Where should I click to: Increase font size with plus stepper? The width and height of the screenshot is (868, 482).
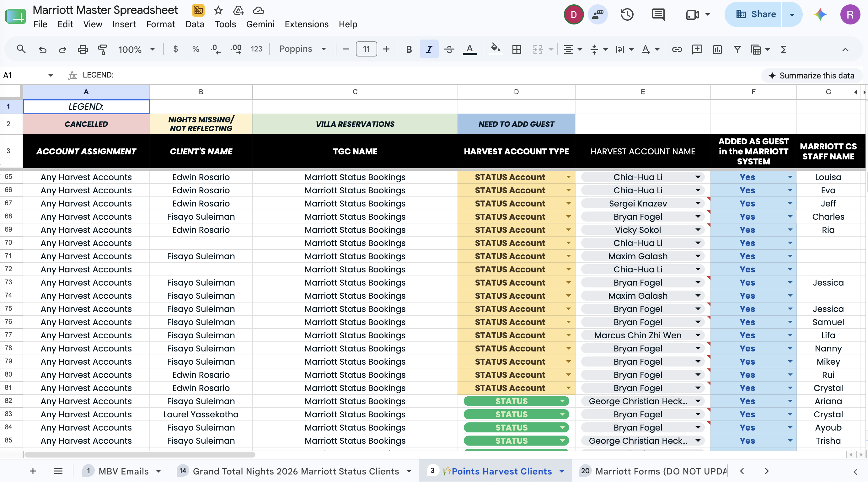tap(386, 49)
